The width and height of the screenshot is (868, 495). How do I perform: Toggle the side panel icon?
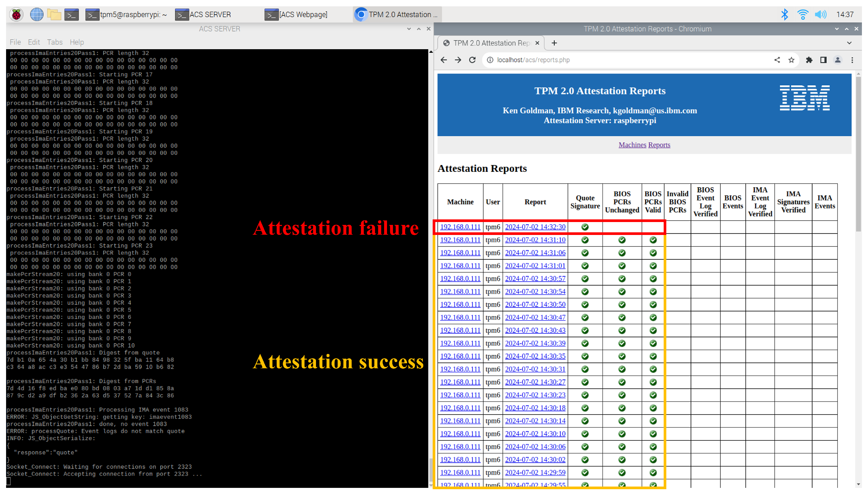click(x=823, y=60)
